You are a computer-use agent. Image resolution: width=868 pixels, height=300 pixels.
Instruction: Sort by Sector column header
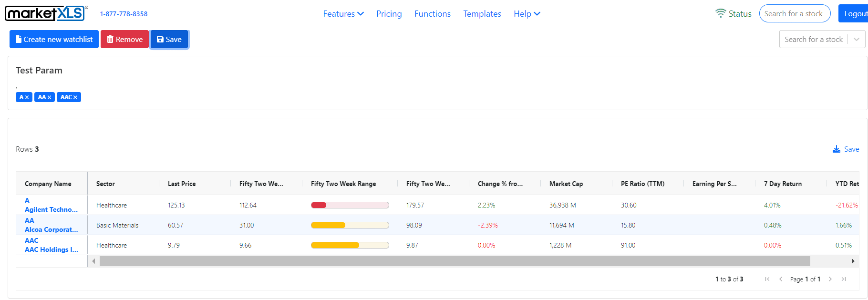pos(105,184)
